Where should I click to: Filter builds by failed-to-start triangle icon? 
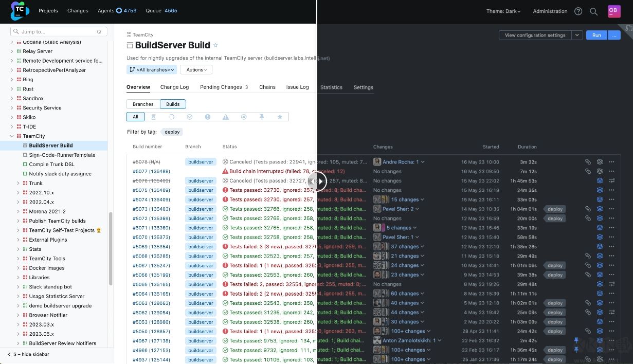pyautogui.click(x=226, y=117)
